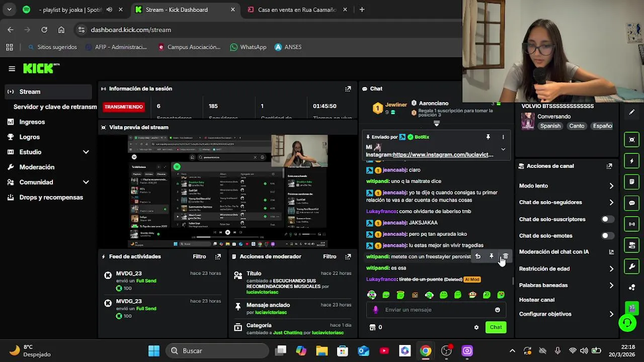Expand the Estudio sidebar section
The height and width of the screenshot is (362, 644).
click(x=86, y=152)
